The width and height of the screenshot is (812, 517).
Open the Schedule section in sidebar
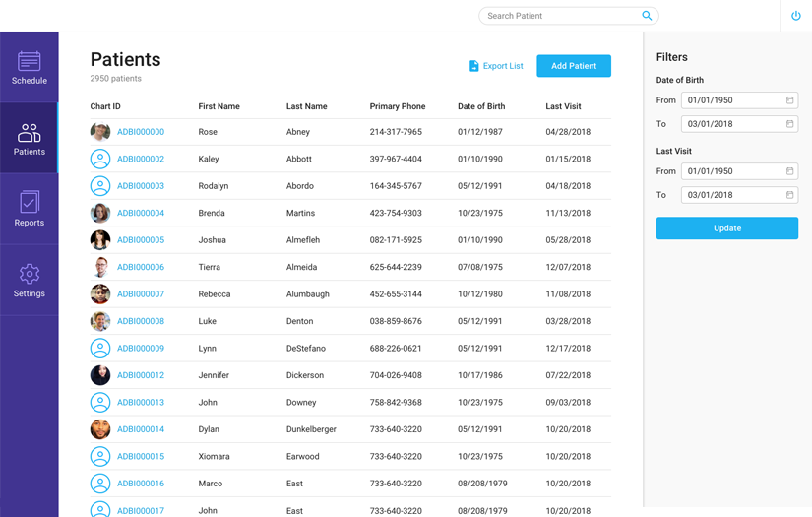pyautogui.click(x=29, y=67)
